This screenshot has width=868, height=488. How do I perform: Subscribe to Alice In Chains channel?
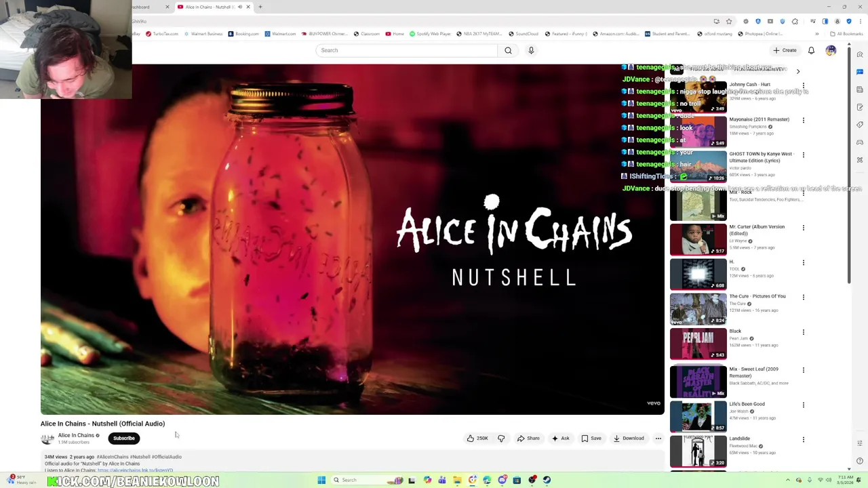124,439
